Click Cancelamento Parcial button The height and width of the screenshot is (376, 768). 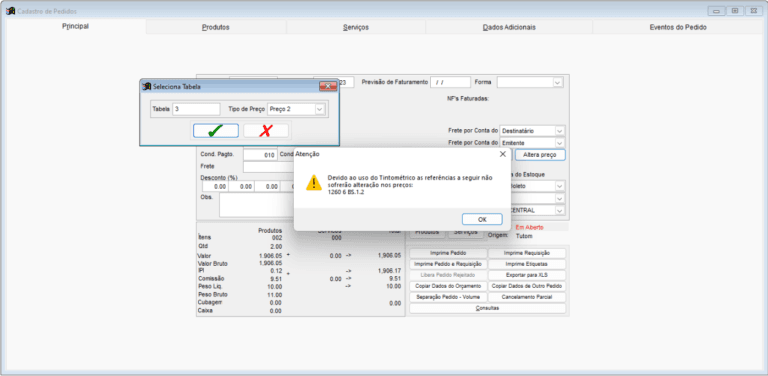[x=527, y=297]
